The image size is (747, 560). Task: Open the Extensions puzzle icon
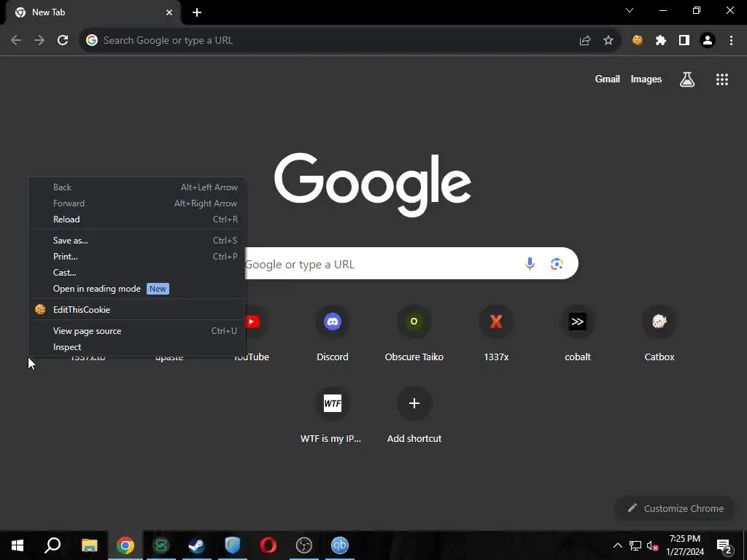[661, 41]
